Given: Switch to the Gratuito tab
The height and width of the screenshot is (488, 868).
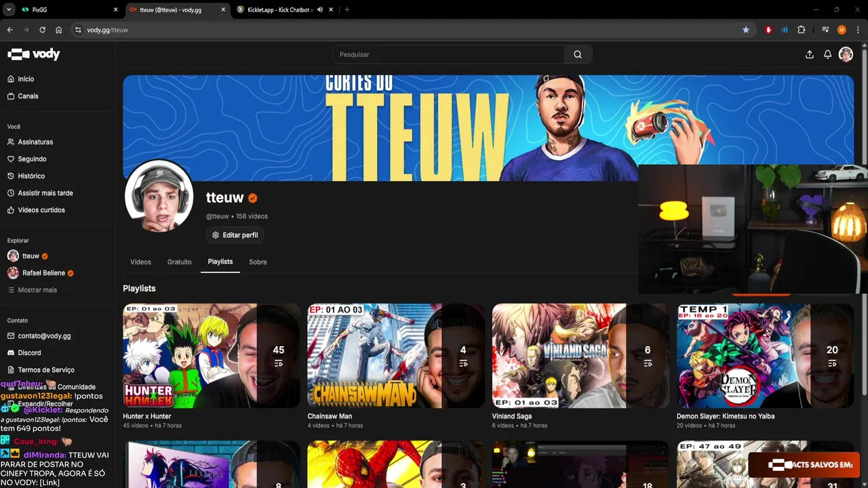Looking at the screenshot, I should 180,262.
